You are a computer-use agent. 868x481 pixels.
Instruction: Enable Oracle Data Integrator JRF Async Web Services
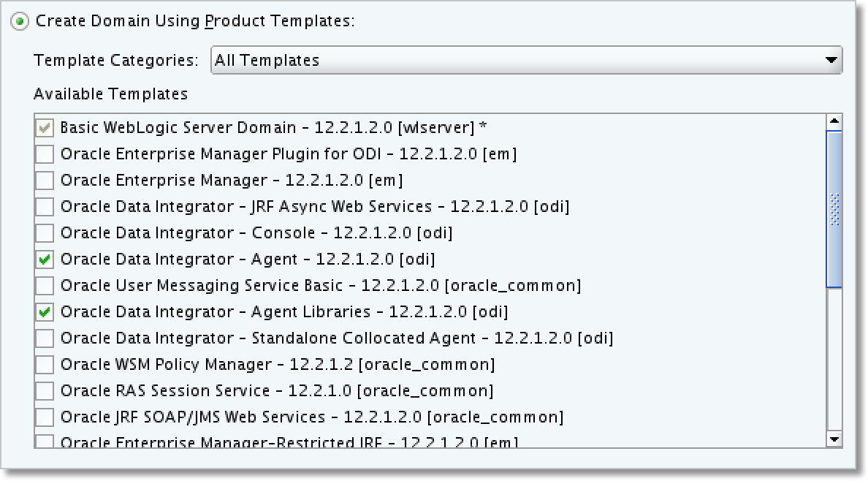(x=45, y=207)
